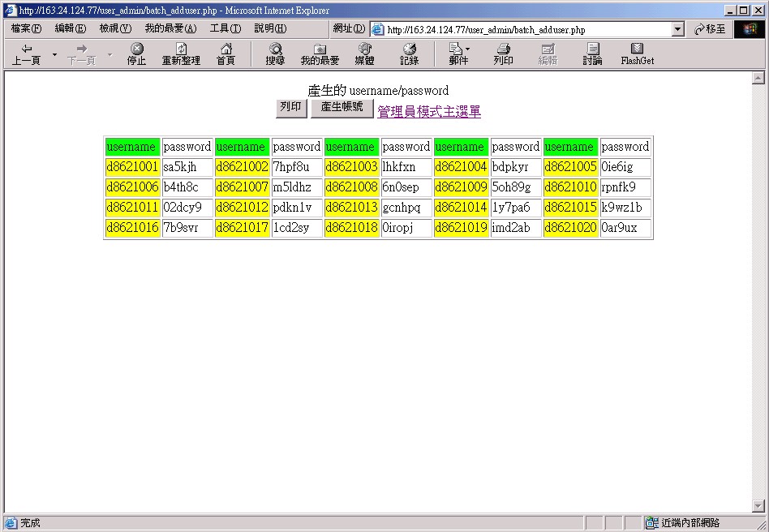This screenshot has width=769, height=532.
Task: Click the page icon beside the address
Action: pyautogui.click(x=377, y=29)
